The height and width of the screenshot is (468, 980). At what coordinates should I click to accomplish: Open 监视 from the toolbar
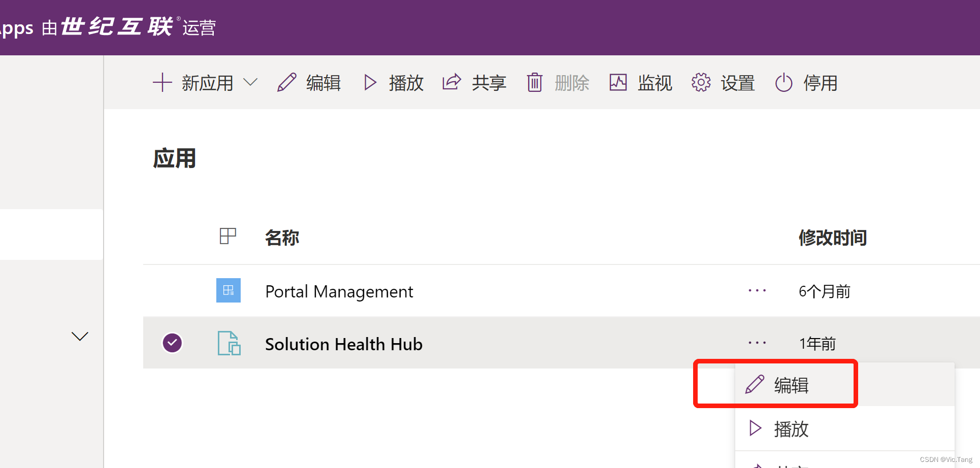pos(655,83)
